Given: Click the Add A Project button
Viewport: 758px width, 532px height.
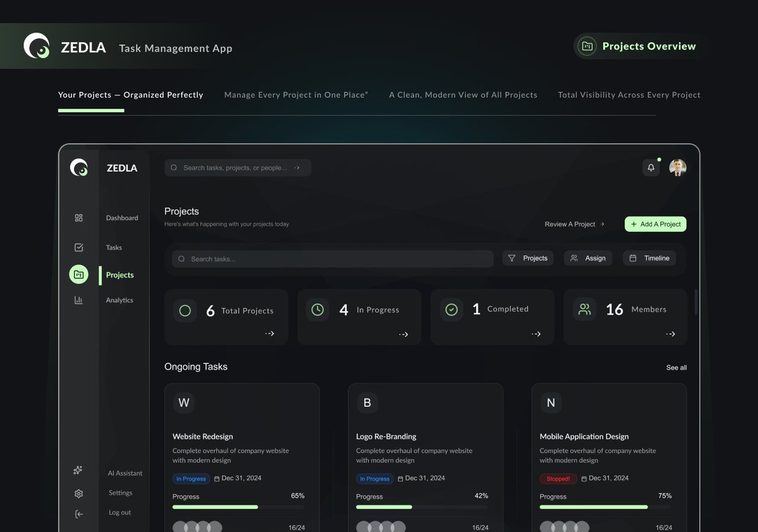Looking at the screenshot, I should click(x=655, y=224).
